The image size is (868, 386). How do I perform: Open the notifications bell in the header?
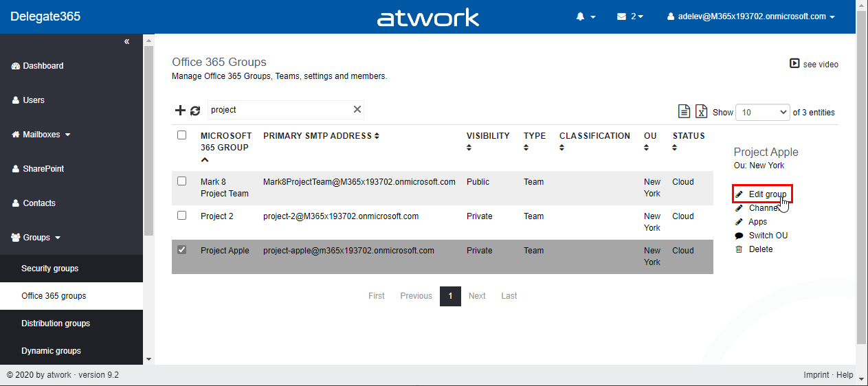[585, 16]
